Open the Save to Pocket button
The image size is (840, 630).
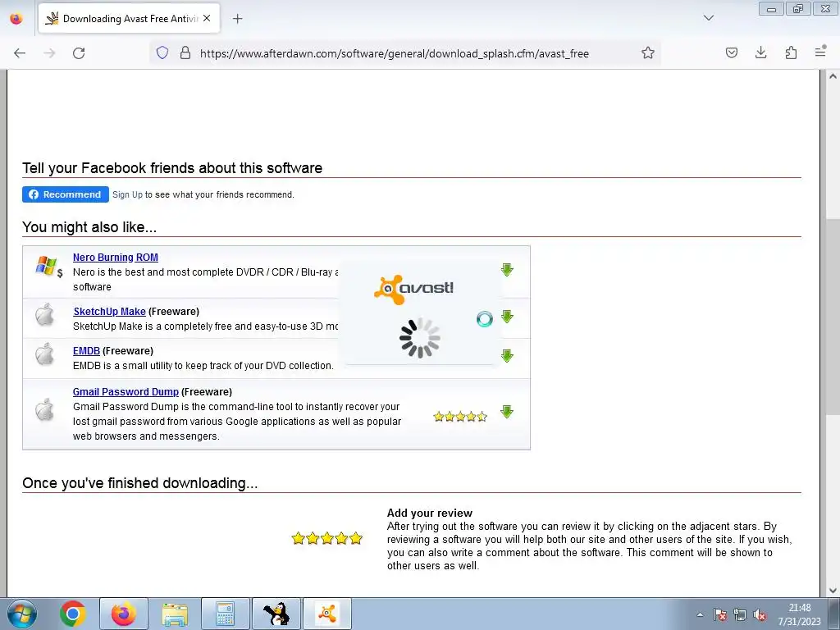pyautogui.click(x=732, y=52)
